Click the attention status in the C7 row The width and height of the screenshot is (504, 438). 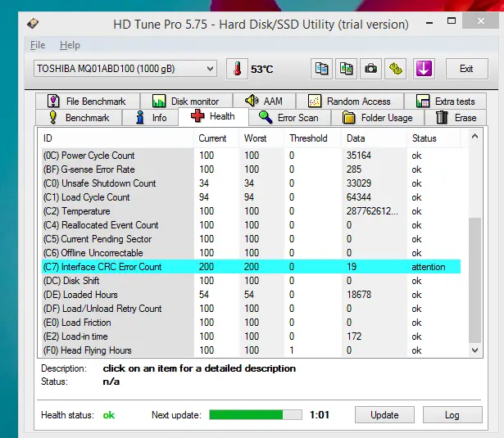pyautogui.click(x=429, y=267)
